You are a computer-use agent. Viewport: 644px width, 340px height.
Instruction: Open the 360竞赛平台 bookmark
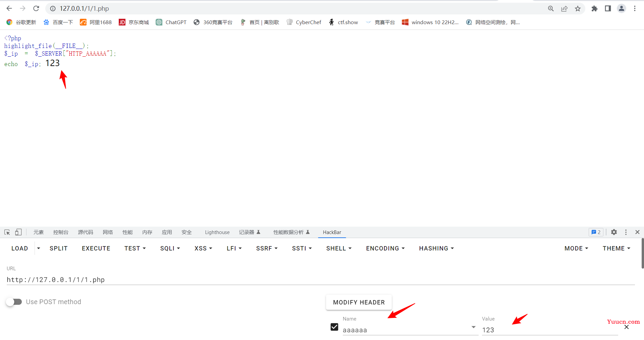click(x=213, y=22)
